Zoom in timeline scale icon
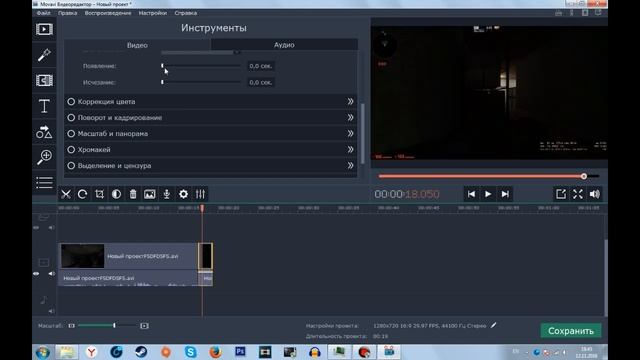 (x=144, y=326)
